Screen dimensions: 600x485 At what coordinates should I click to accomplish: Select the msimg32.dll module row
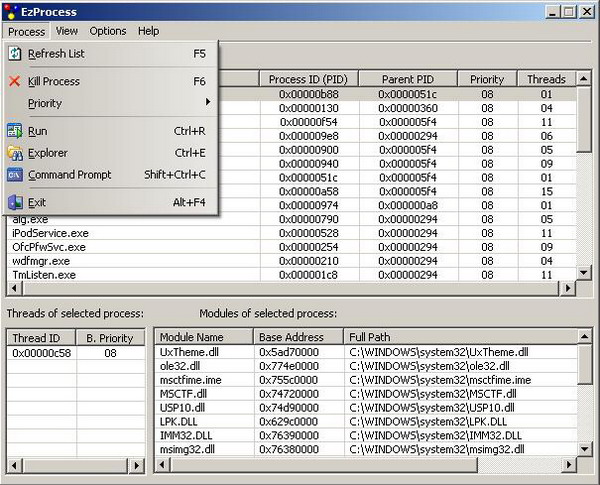pos(366,449)
